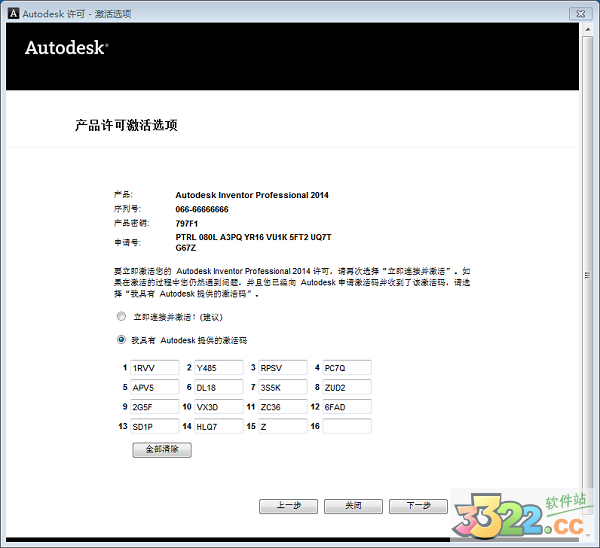Click activation code field 7 containing 3S5K
This screenshot has height=548, width=600.
point(283,387)
